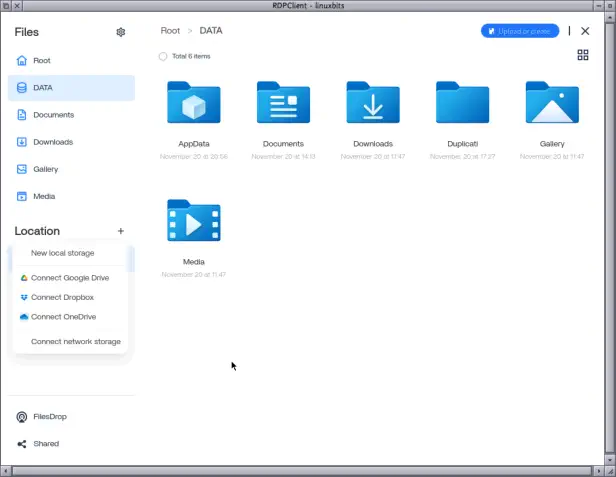Open the Documents folder in the file grid

(x=283, y=103)
